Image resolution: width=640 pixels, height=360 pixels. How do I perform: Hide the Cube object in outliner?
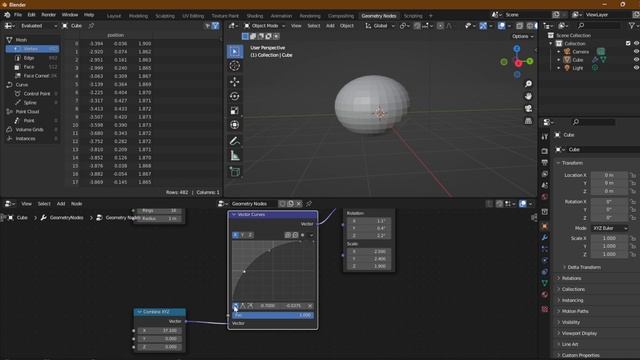click(x=636, y=60)
